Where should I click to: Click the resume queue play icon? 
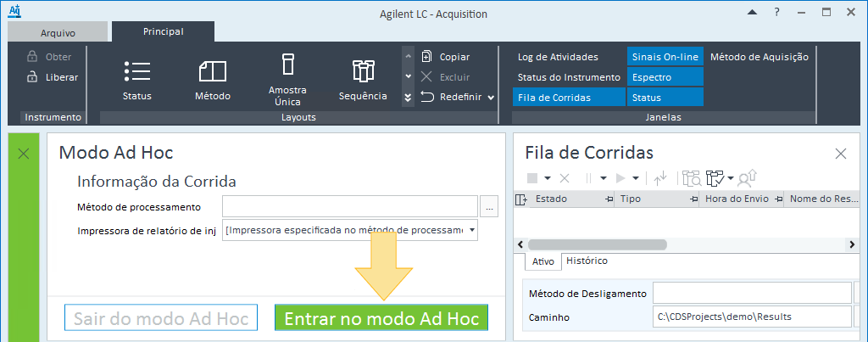[620, 178]
